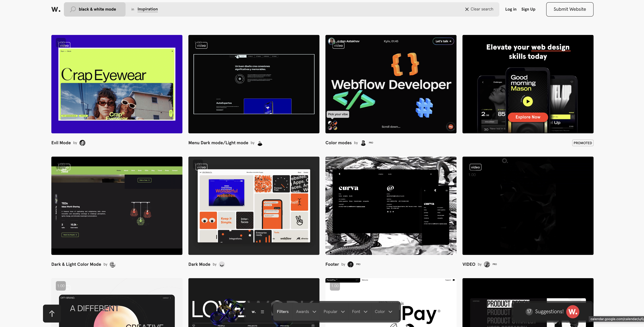Expand the Color filter dropdown
Image resolution: width=644 pixels, height=327 pixels.
pyautogui.click(x=383, y=311)
